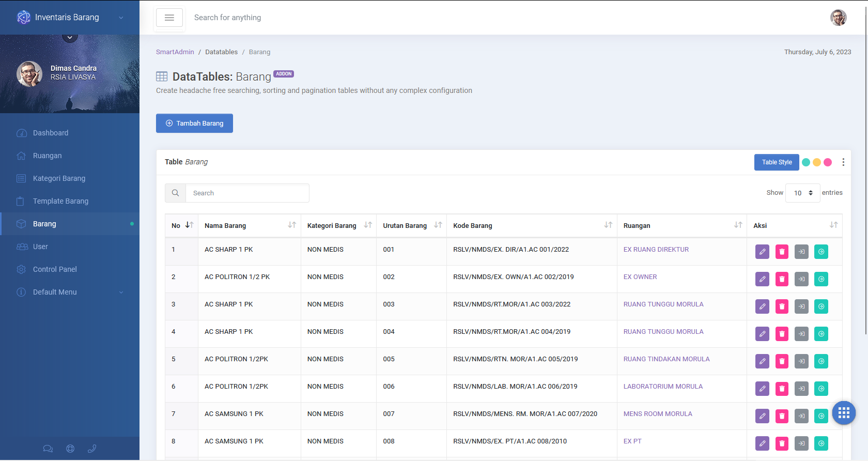Sort table by Aksi column

tap(795, 226)
